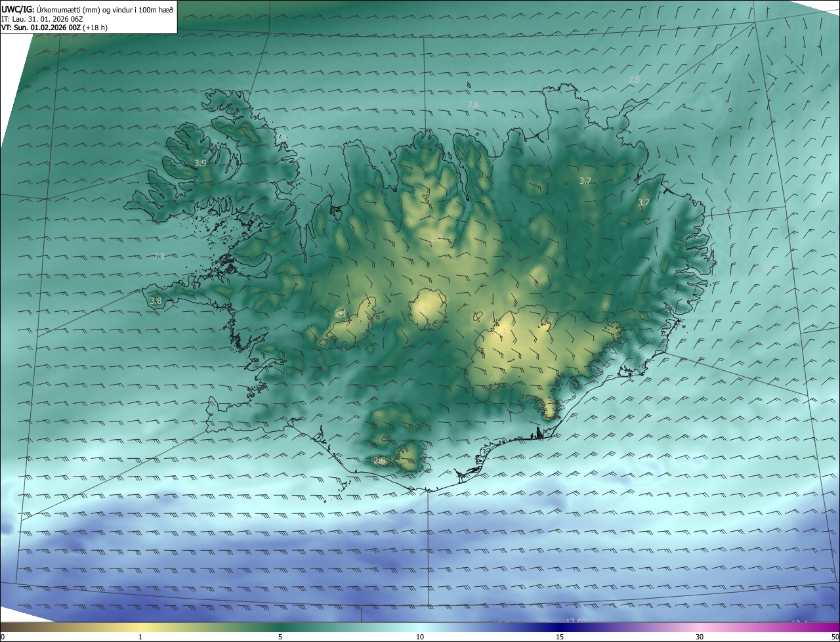Click the '50' label on the color scale
The image size is (840, 642).
click(835, 637)
